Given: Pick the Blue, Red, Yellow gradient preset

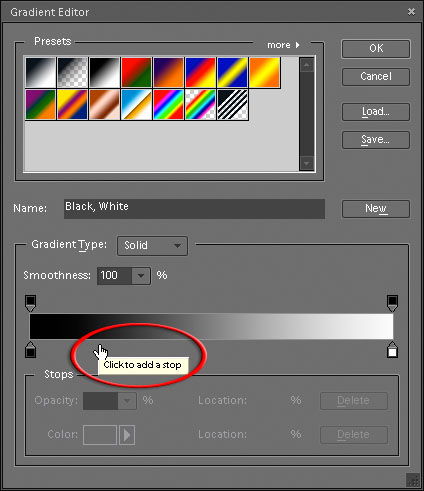Looking at the screenshot, I should point(200,73).
